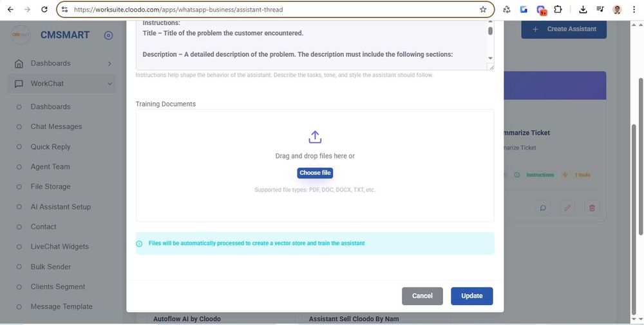Open browser downloads icon
Image resolution: width=644 pixels, height=325 pixels.
pos(583,10)
